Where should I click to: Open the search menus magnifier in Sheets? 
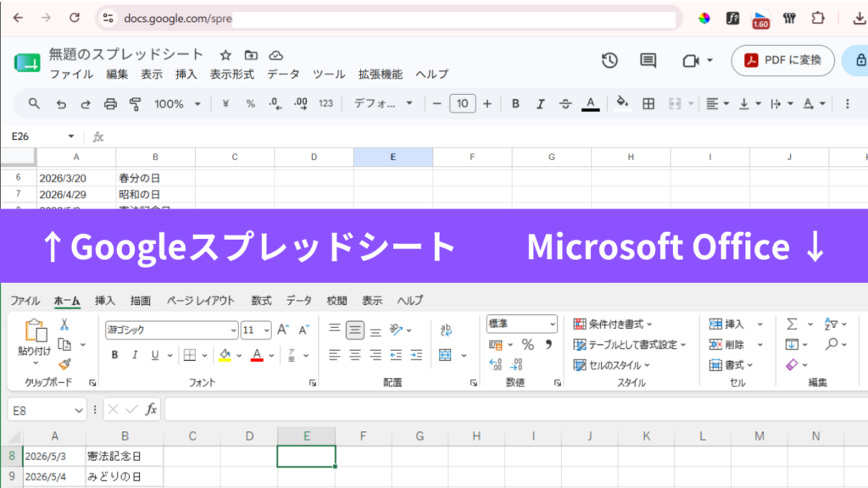point(34,103)
